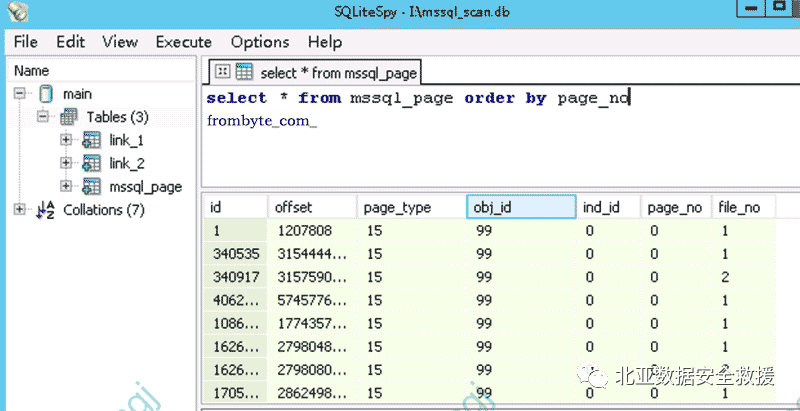Select Collations (7) in the tree
This screenshot has height=411, width=800.
point(104,210)
